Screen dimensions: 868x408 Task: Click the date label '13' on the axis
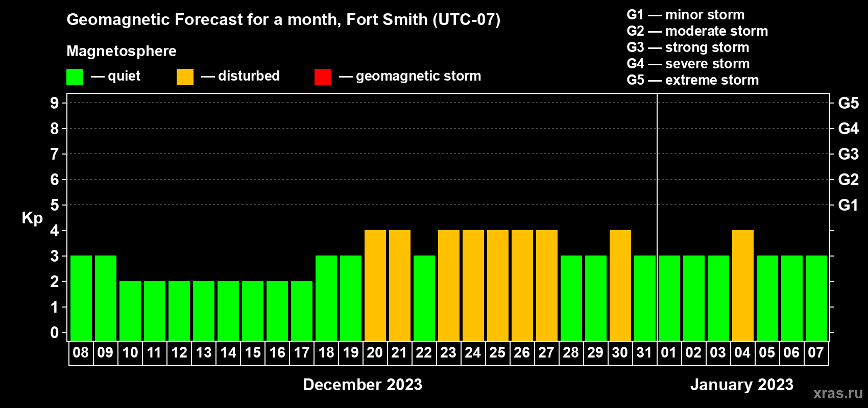(204, 352)
